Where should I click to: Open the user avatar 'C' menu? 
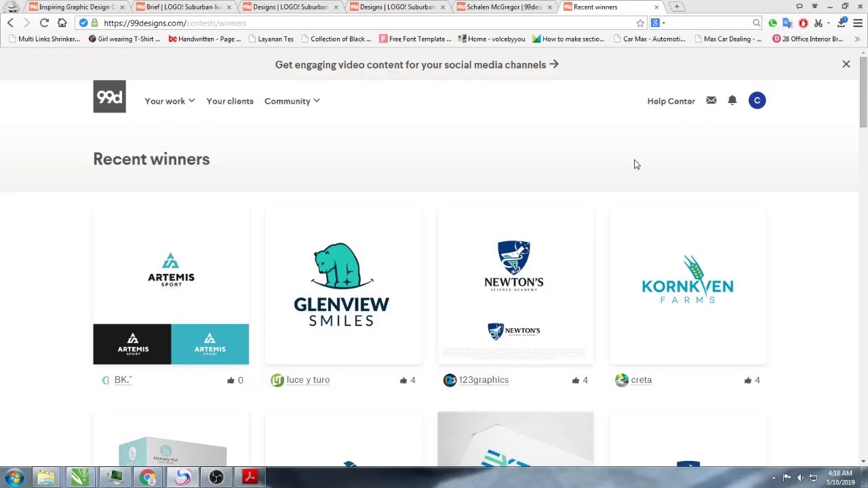(x=757, y=100)
